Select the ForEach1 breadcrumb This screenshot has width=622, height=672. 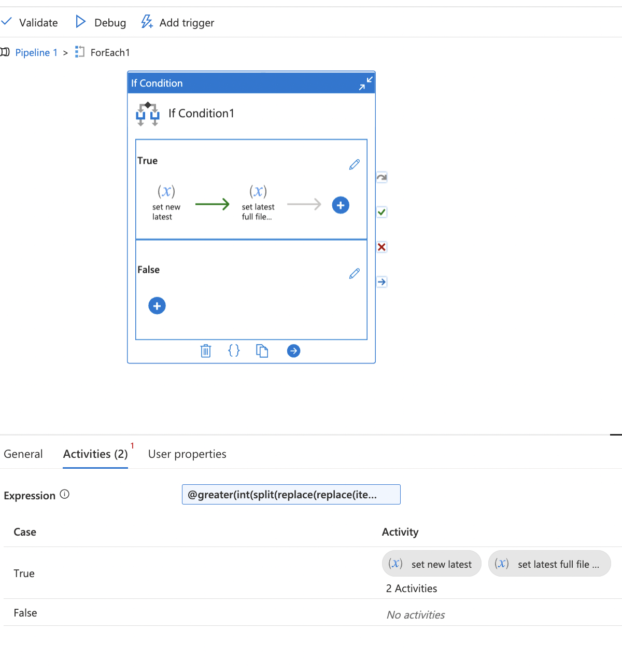(x=110, y=52)
